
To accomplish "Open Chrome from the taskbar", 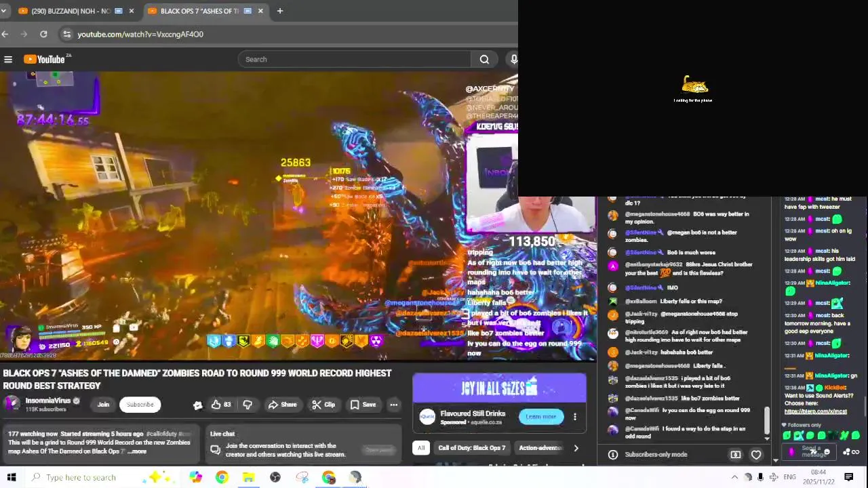I will (x=222, y=477).
